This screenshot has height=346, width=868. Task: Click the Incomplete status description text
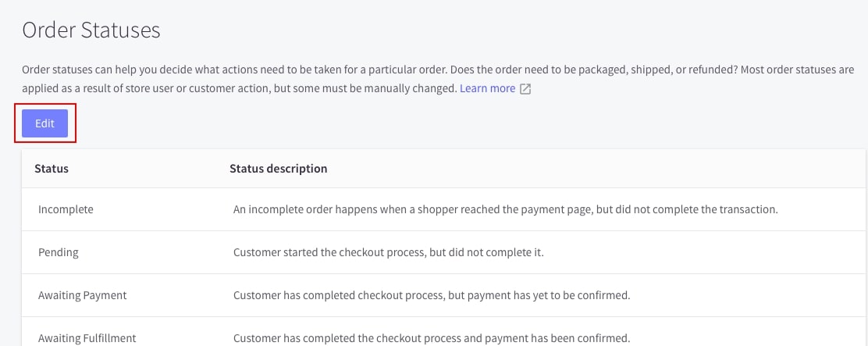[506, 209]
